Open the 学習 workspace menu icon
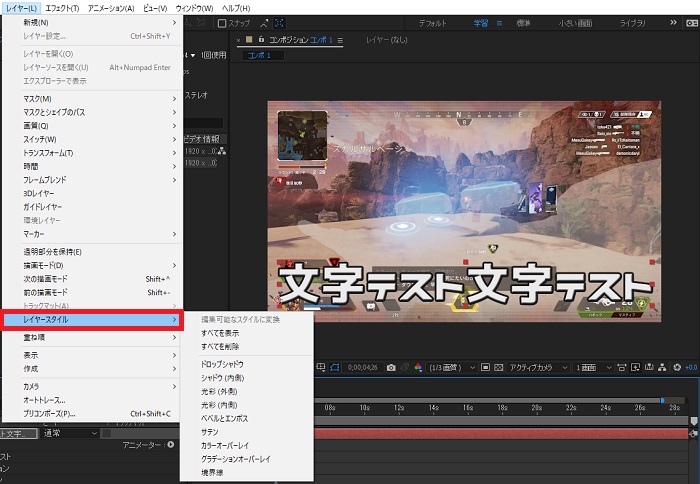This screenshot has width=700, height=484. click(500, 23)
